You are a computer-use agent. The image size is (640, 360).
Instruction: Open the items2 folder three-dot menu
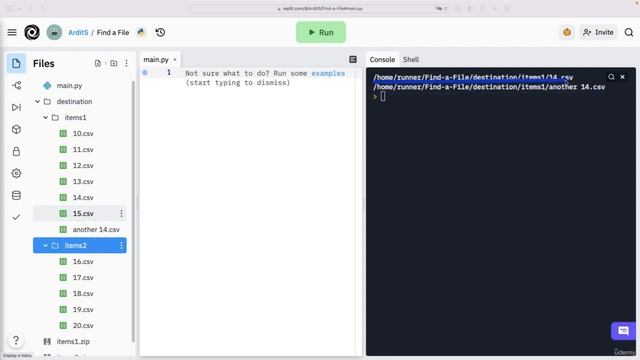[x=121, y=245]
